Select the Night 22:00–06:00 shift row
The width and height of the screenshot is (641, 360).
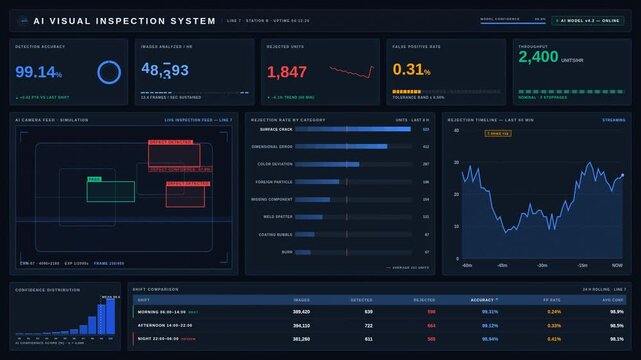pyautogui.click(x=379, y=339)
